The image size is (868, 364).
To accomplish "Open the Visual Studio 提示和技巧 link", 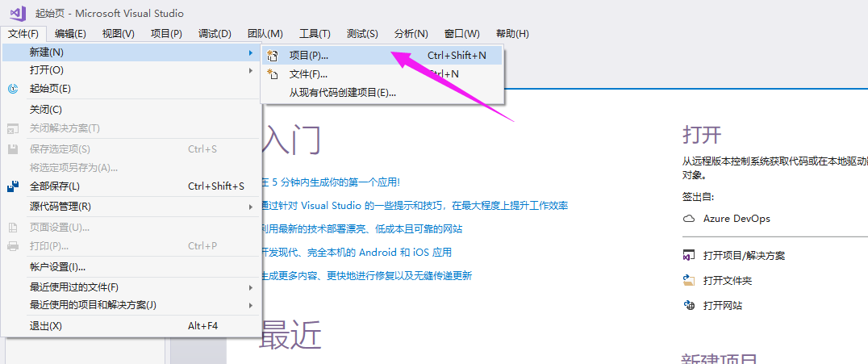I will pos(415,206).
